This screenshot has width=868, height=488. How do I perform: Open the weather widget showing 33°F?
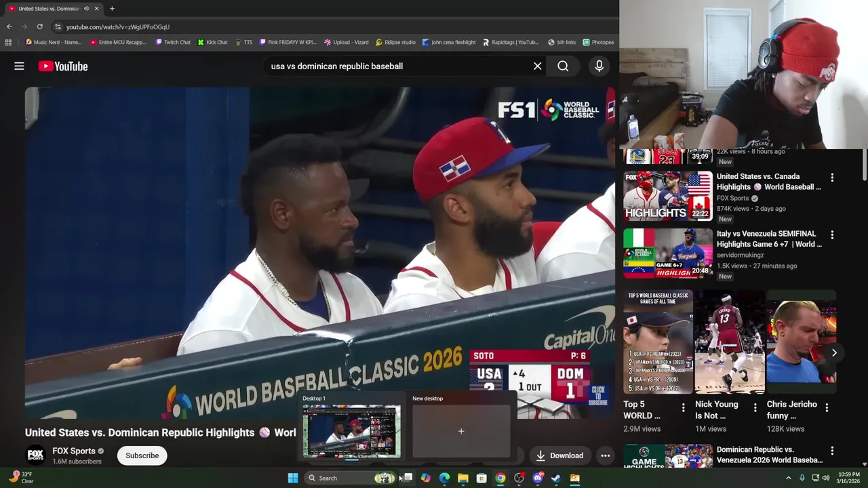click(20, 478)
